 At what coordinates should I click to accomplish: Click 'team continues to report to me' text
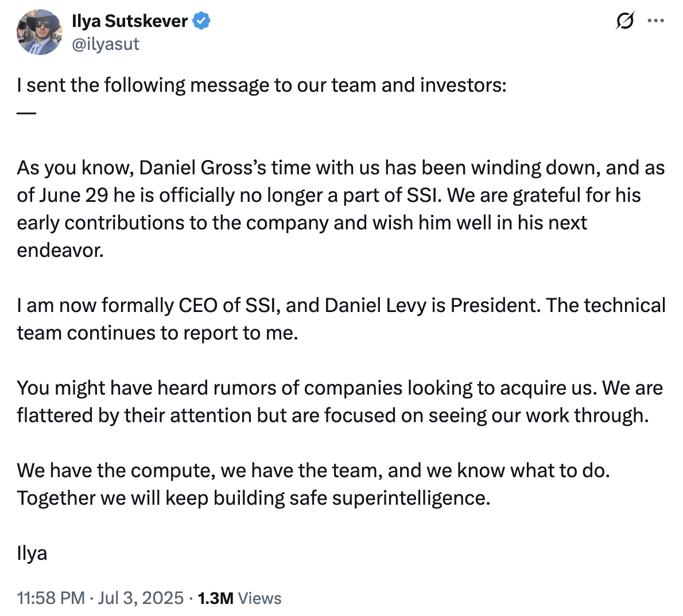[x=157, y=333]
